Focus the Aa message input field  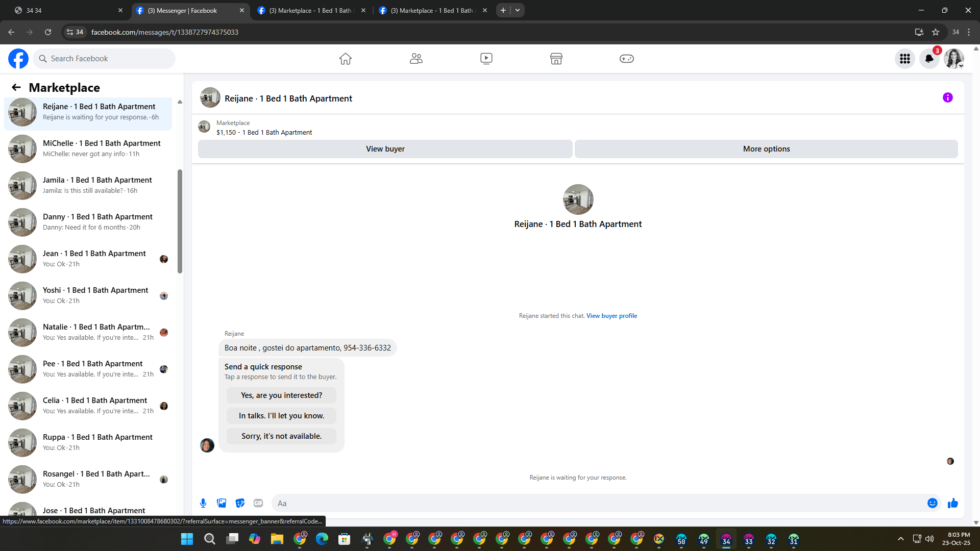[x=597, y=503]
